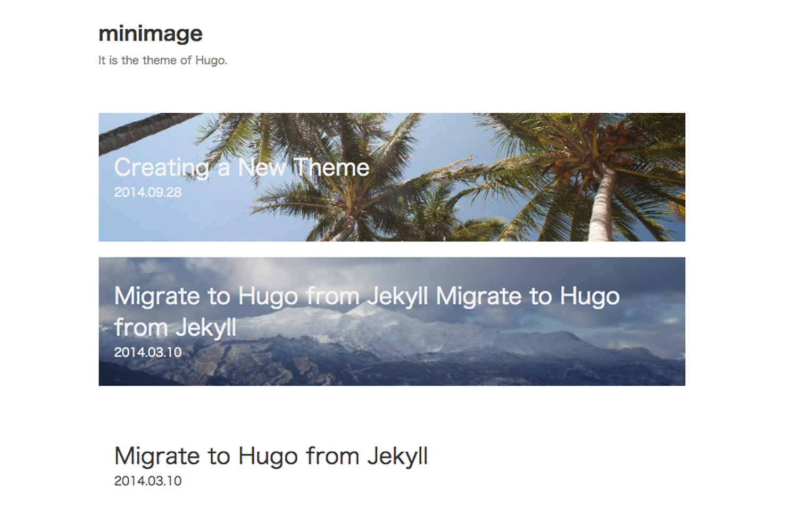
Task: Open the 'Creating a New Theme' post title
Action: pos(242,168)
